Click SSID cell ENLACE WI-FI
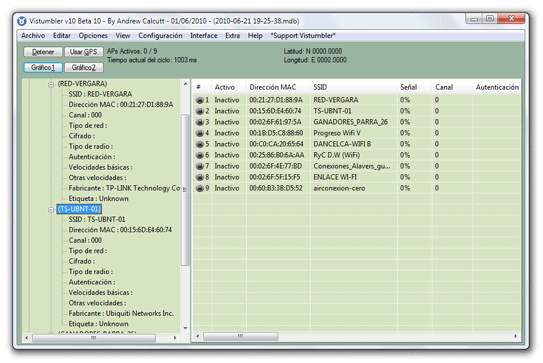Viewport: 543px width, 363px height. pos(335,177)
